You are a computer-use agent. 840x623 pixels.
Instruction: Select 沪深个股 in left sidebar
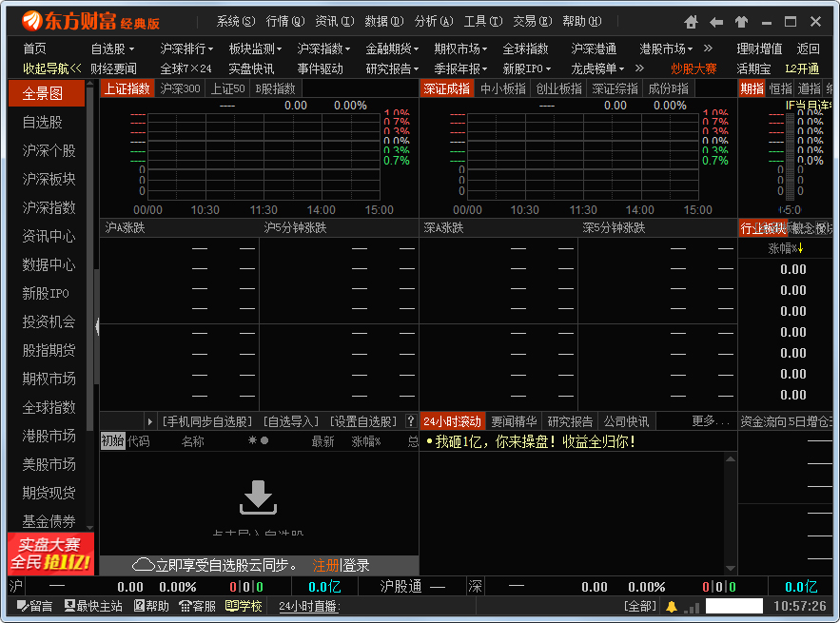click(49, 150)
